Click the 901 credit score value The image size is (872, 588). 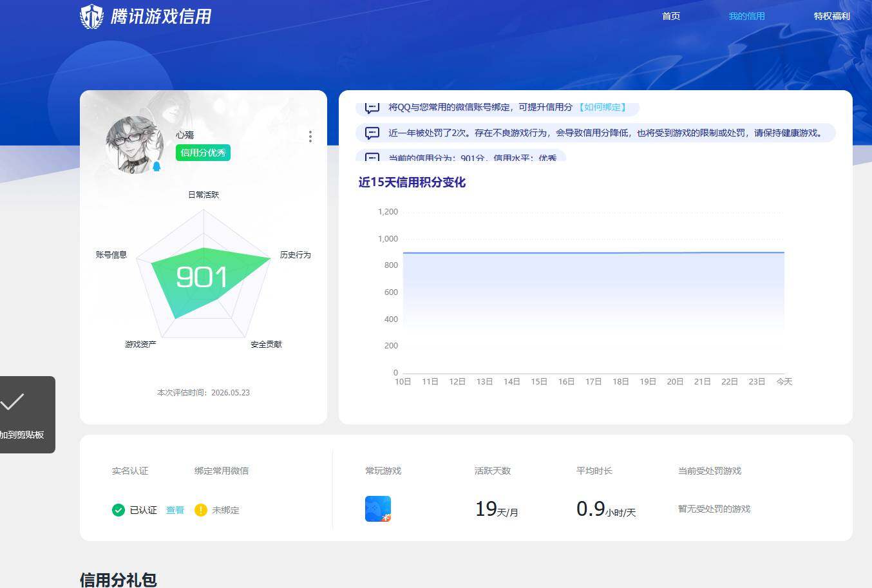click(202, 278)
